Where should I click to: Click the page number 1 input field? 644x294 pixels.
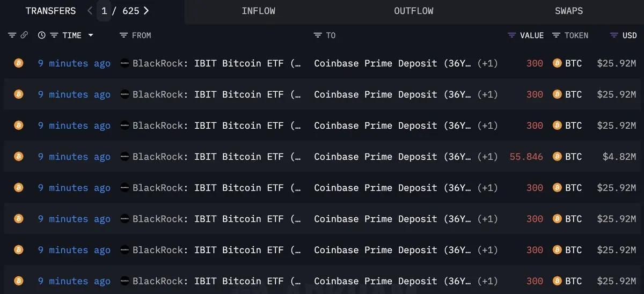(104, 11)
